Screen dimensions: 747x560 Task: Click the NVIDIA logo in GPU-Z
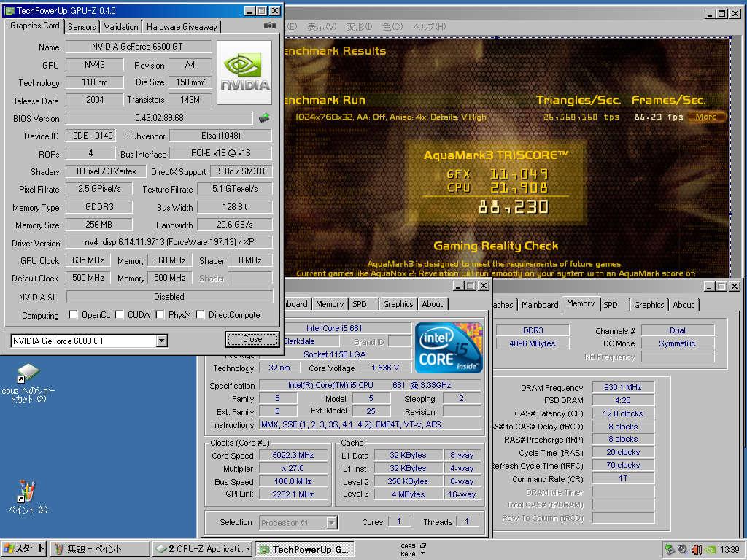[244, 72]
